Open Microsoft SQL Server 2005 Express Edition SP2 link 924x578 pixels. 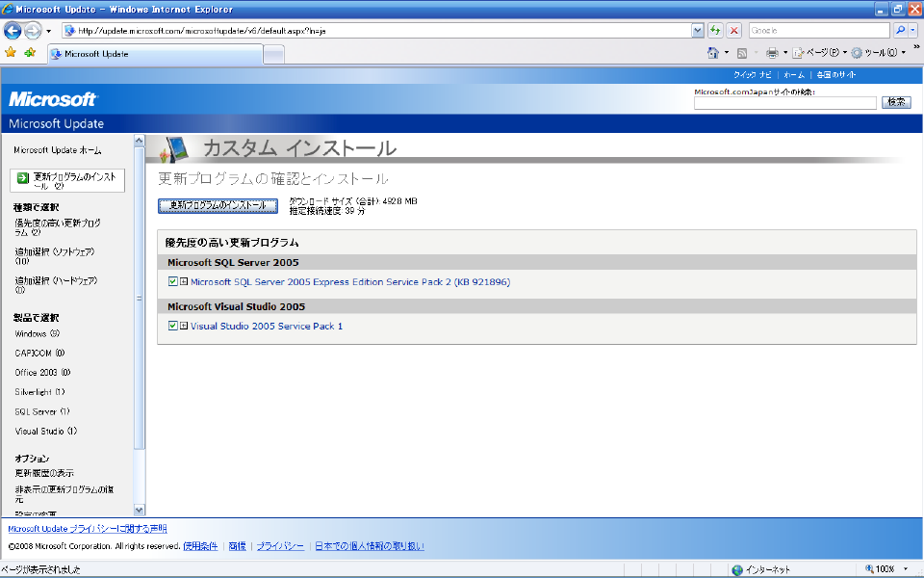pos(350,282)
